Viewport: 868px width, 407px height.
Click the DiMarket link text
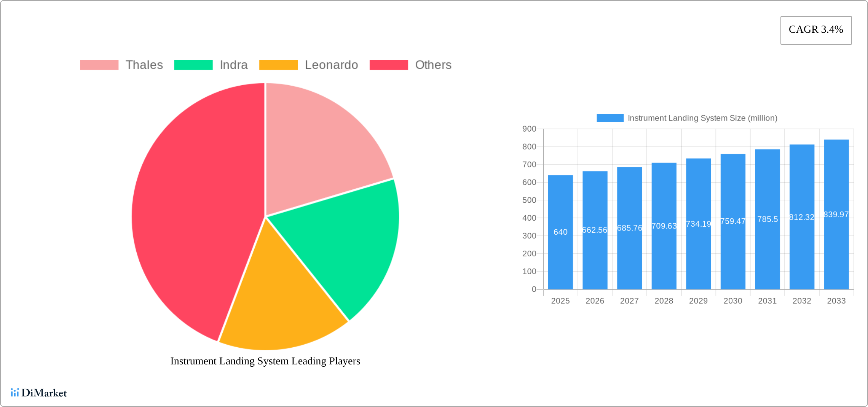(x=44, y=393)
